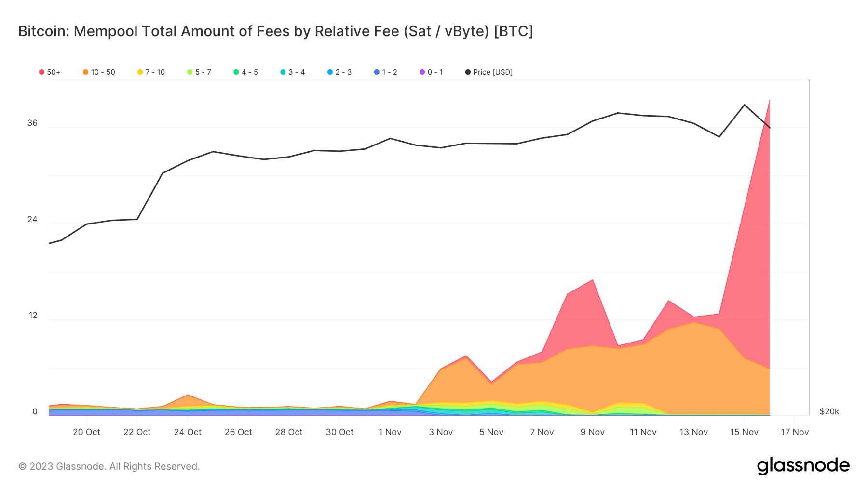The image size is (868, 488).
Task: Click the 5 Nov axis label
Action: coord(491,432)
